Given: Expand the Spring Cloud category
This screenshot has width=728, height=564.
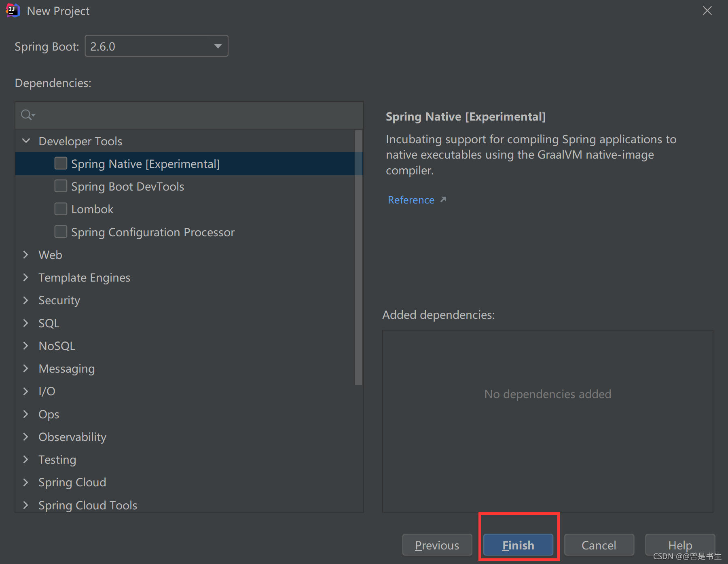Looking at the screenshot, I should 26,482.
